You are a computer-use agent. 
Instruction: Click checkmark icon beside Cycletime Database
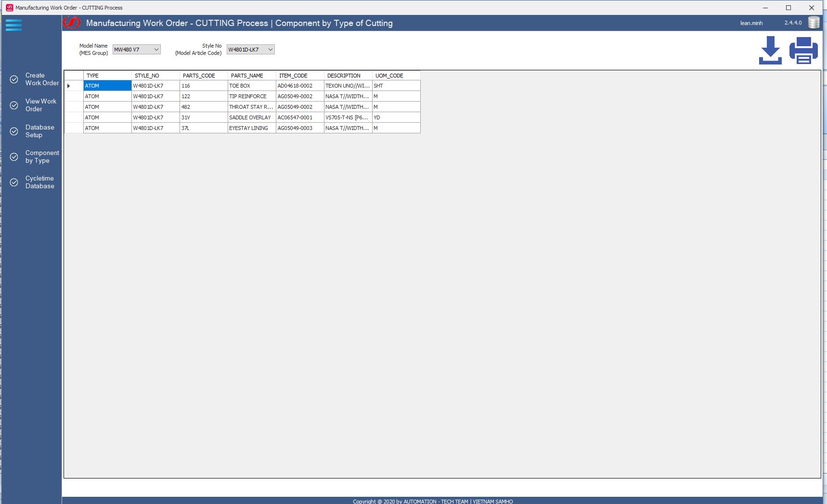[14, 182]
